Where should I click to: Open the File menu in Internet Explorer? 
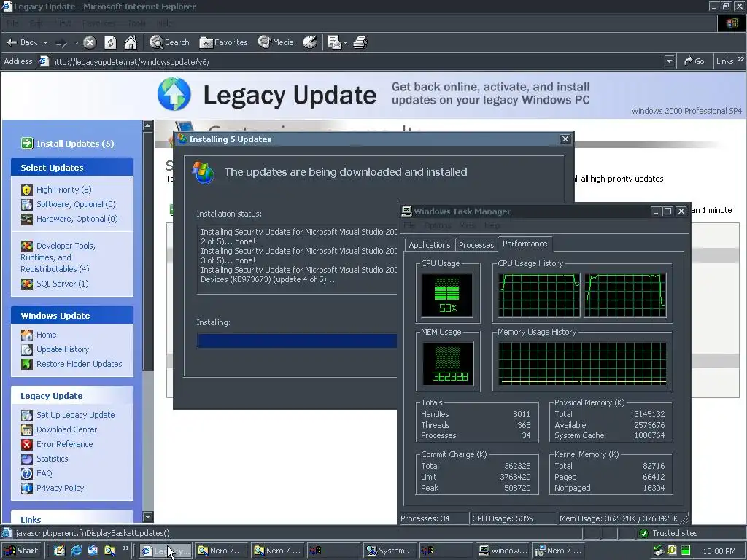(x=12, y=23)
